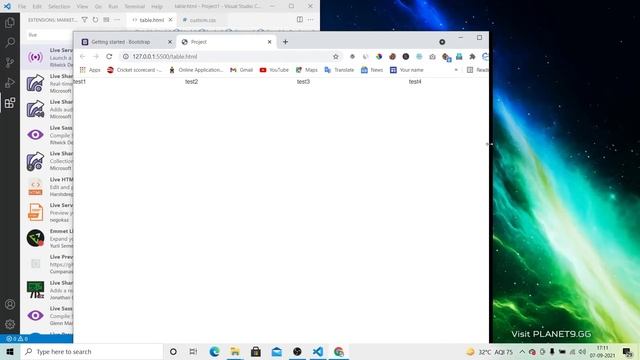Close the table.html editor tab
The height and width of the screenshot is (360, 640).
click(x=171, y=20)
